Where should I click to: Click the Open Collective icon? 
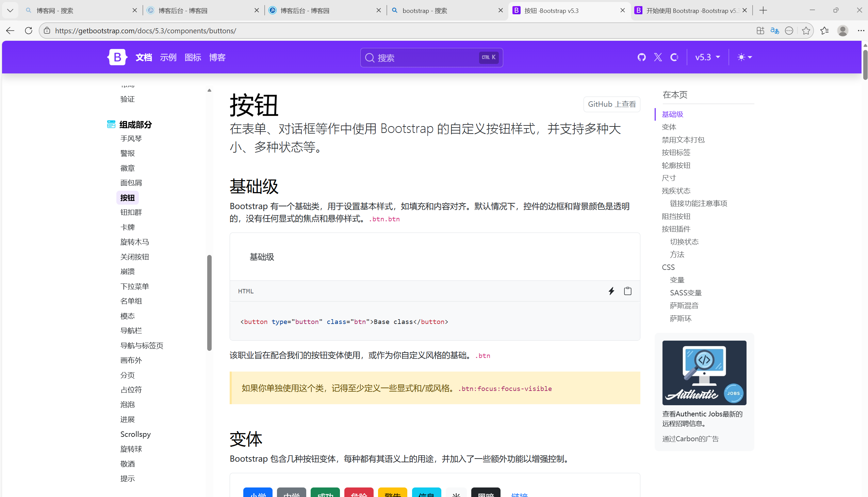(674, 57)
